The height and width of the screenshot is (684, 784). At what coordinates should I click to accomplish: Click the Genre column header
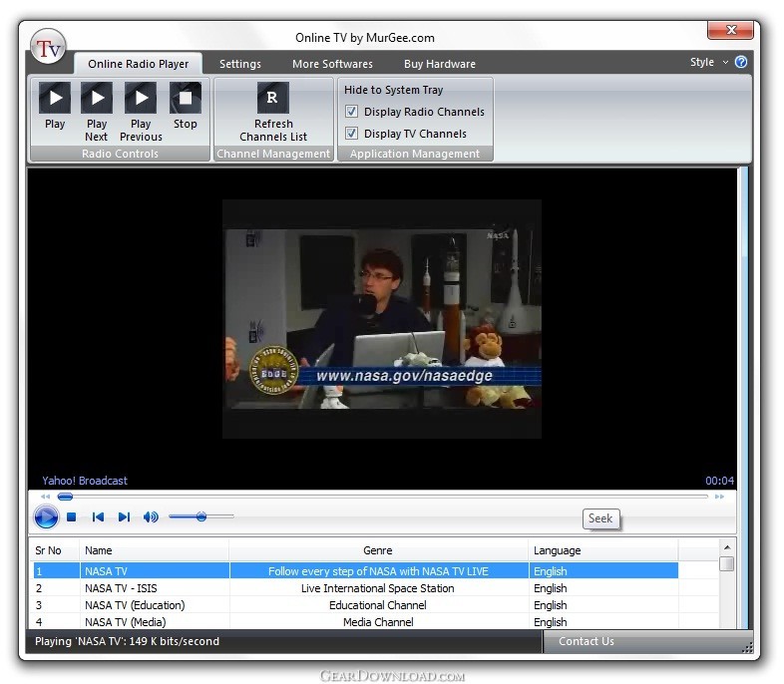point(378,550)
